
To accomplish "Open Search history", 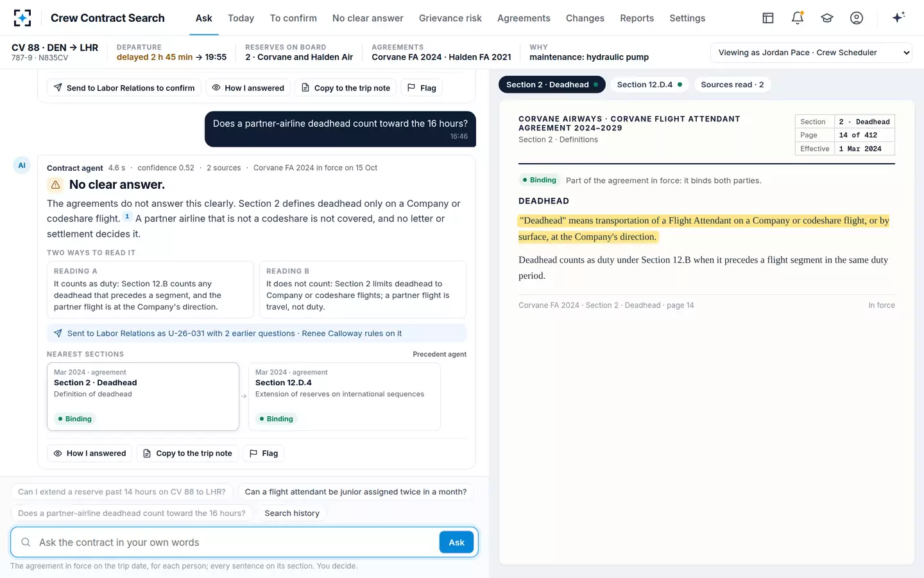I will point(292,513).
